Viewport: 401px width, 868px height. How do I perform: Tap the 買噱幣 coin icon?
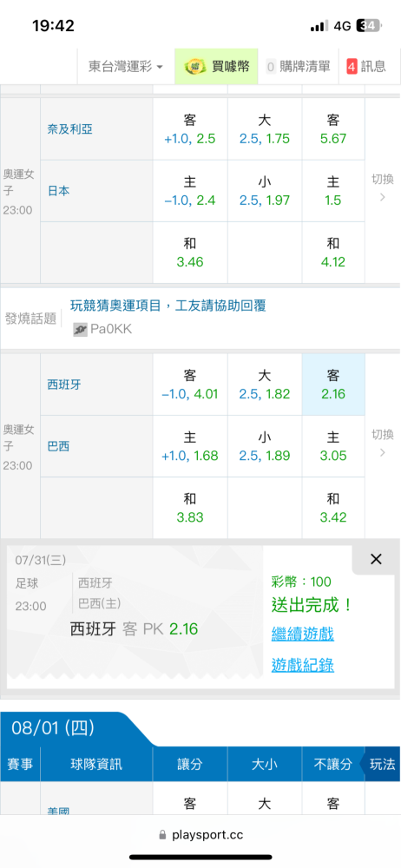coord(194,67)
